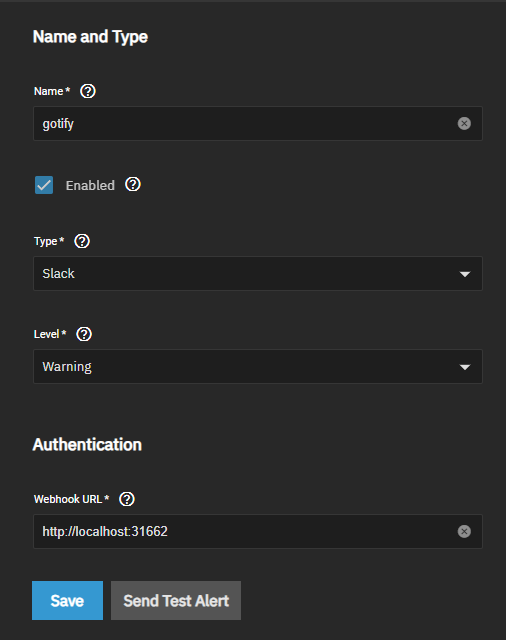Clear the Webhook URL using its X icon

click(464, 531)
